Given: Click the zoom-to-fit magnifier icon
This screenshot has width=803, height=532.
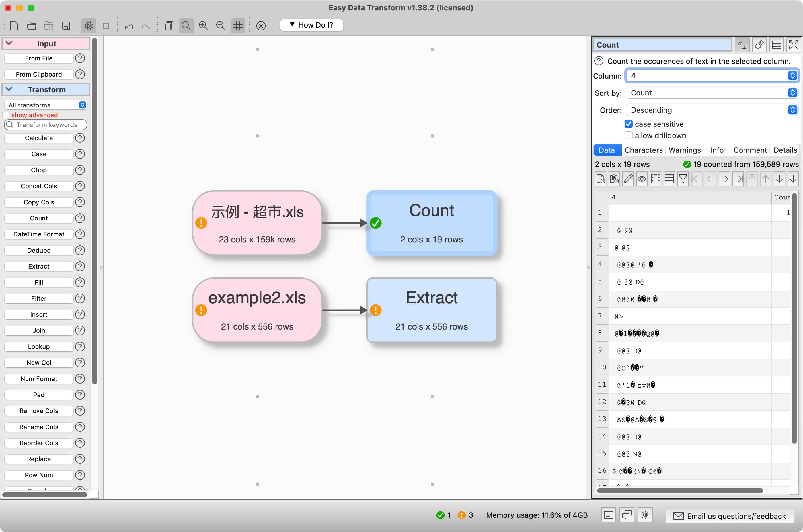Looking at the screenshot, I should click(186, 26).
